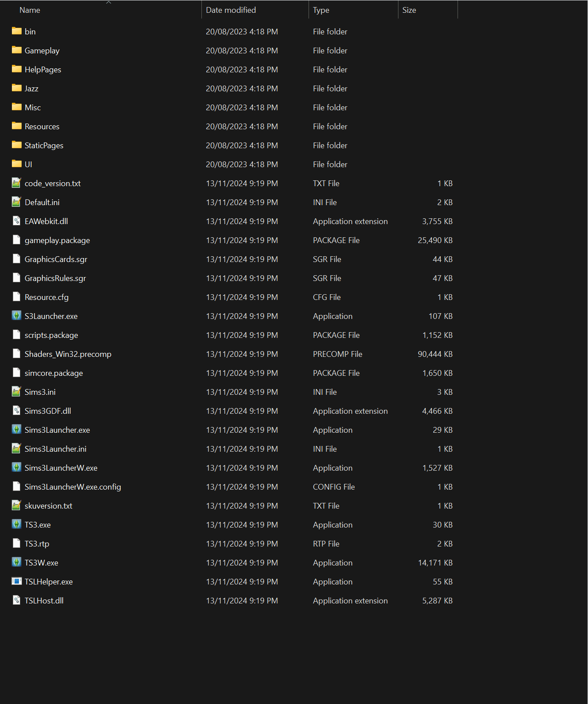Click the S3Launcher.exe Sims plumbob icon
588x704 pixels.
16,315
